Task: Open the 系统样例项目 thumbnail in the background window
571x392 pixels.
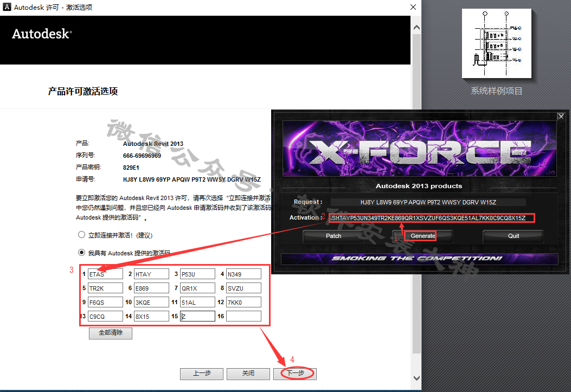Action: pos(496,43)
